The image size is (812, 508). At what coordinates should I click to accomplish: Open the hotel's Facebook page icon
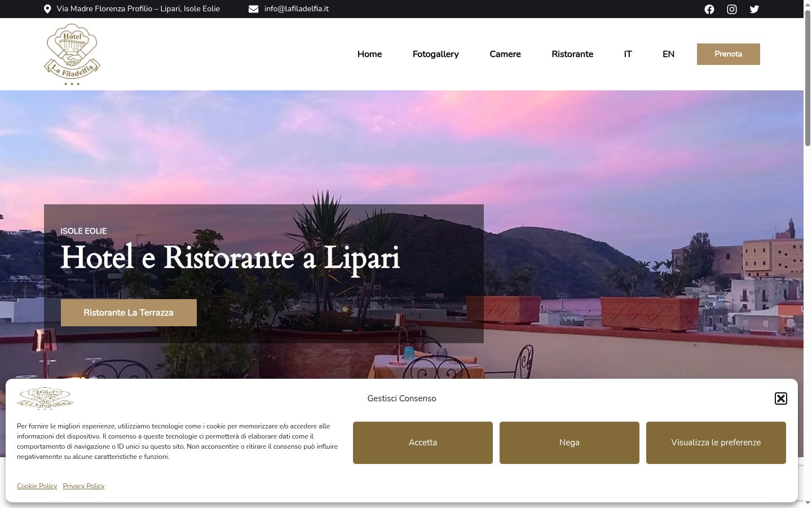709,9
